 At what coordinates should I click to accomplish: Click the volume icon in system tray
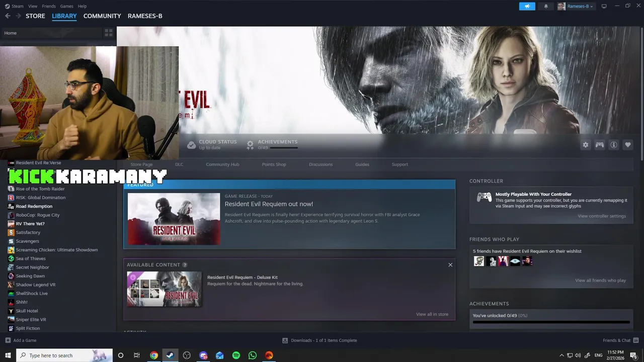coord(578,355)
